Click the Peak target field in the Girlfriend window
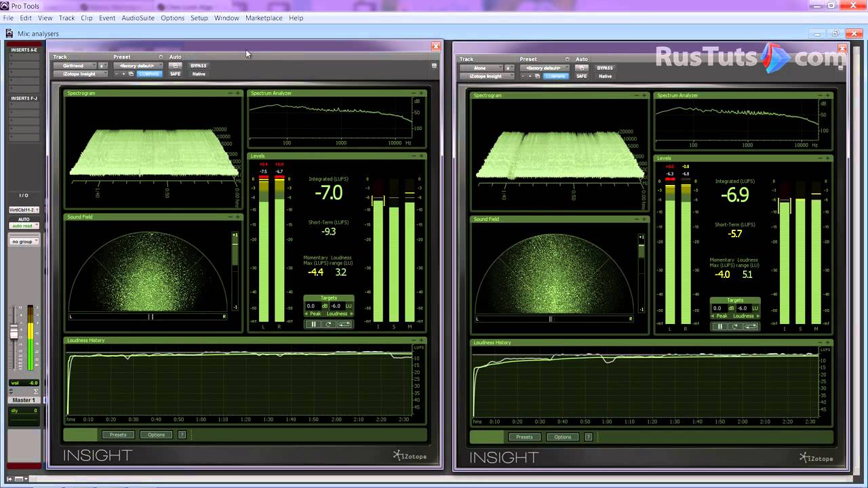The image size is (868, 488). (312, 306)
